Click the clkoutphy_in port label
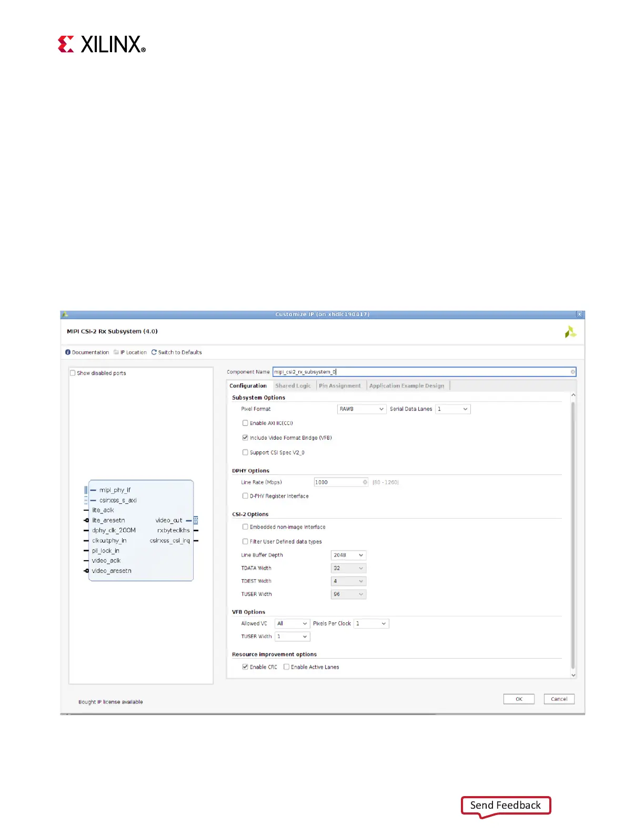This screenshot has width=644, height=834. pyautogui.click(x=109, y=541)
